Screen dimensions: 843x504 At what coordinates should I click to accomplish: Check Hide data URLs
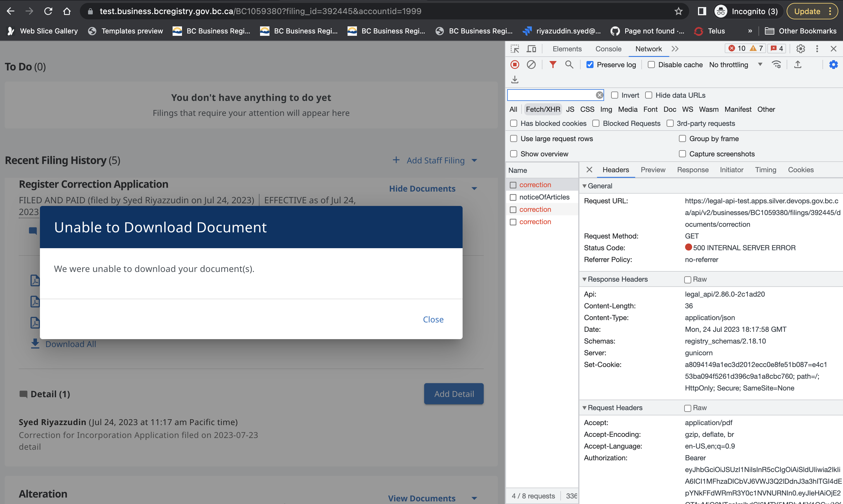pos(648,95)
